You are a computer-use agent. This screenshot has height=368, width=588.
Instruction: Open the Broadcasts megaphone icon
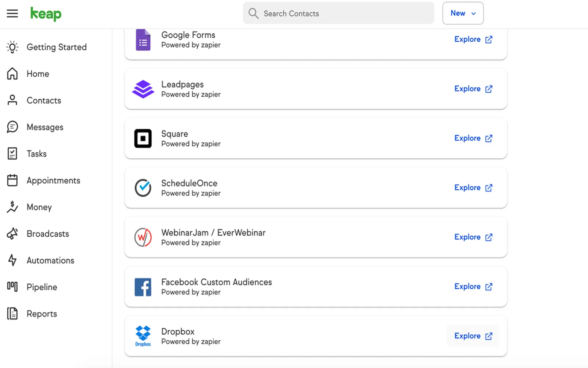pyautogui.click(x=12, y=234)
